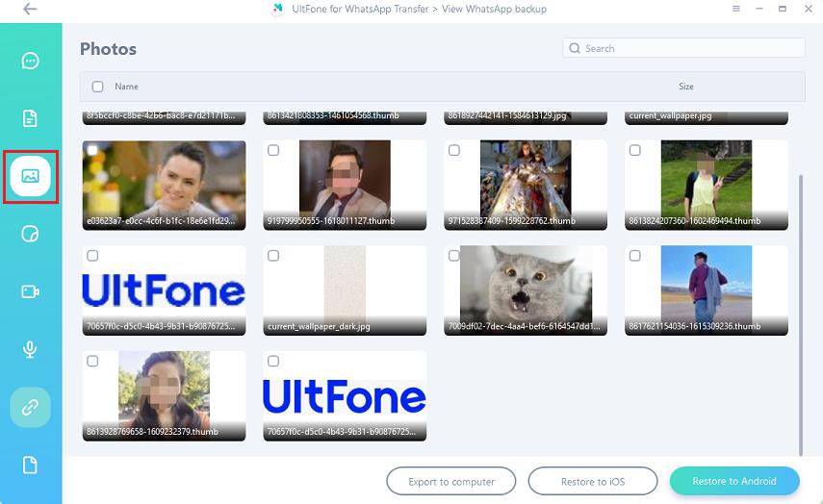Viewport: 823px width, 504px height.
Task: Check photo 8617621154036-1615309236.thumb checkbox
Action: tap(634, 256)
